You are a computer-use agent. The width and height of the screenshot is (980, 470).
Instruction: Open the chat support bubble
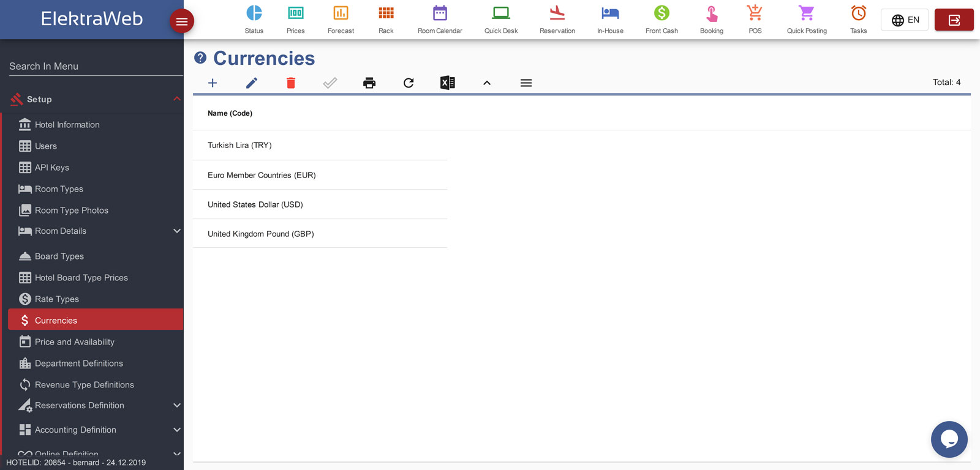click(949, 439)
